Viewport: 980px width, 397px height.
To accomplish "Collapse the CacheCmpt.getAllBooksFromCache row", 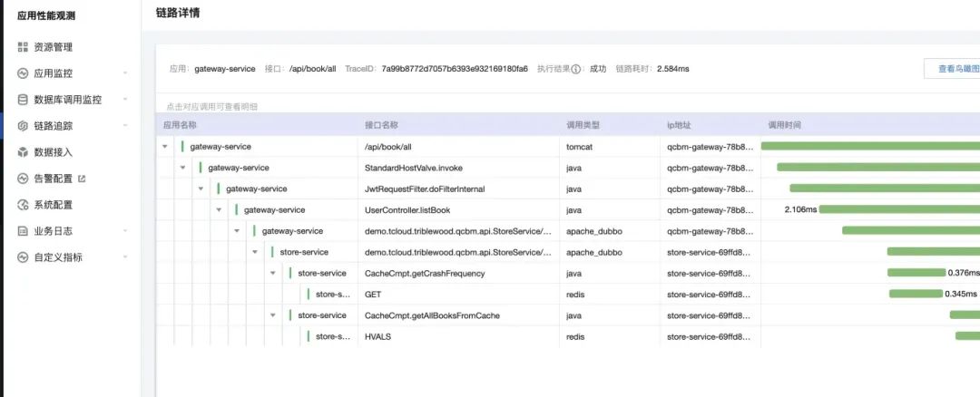I will click(272, 315).
